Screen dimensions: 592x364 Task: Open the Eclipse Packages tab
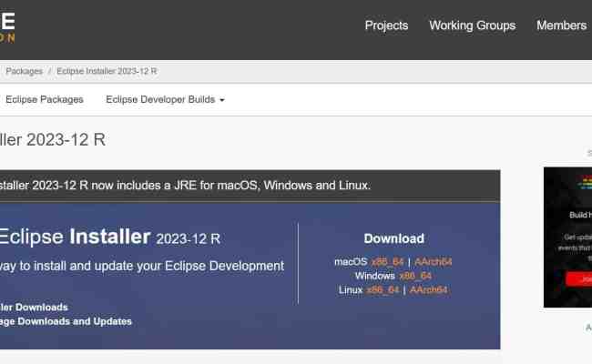45,99
